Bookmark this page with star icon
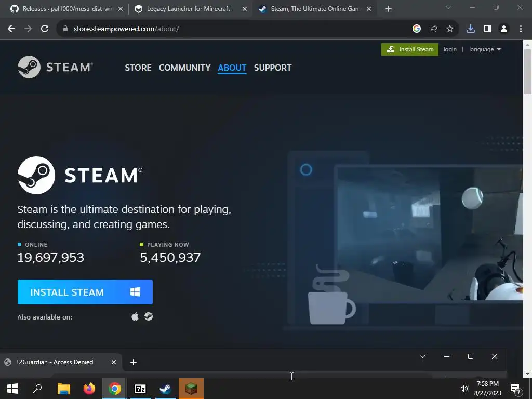532x399 pixels. point(450,29)
